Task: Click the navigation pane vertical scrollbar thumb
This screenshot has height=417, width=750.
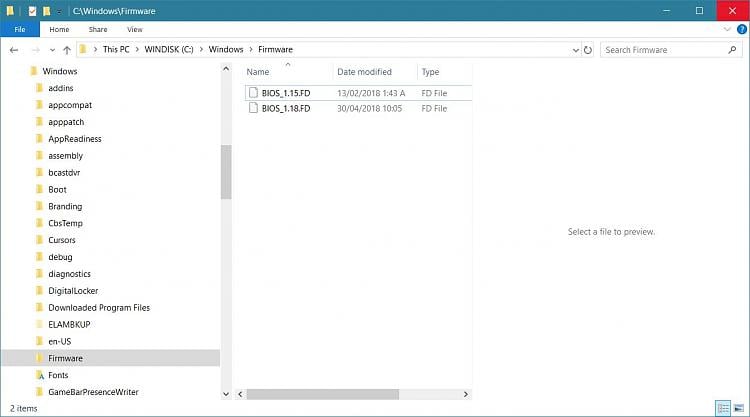Action: 226,172
